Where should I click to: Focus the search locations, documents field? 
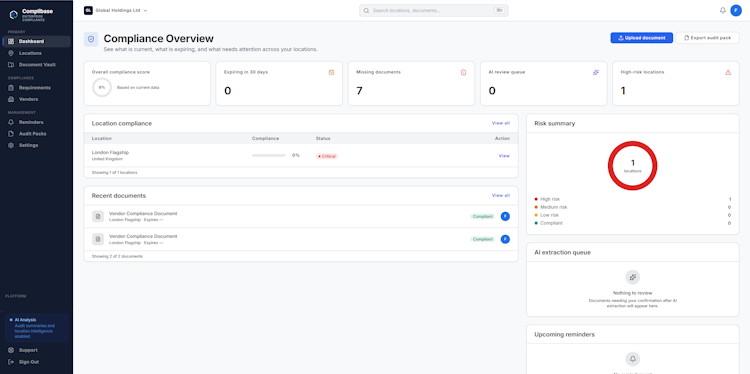(x=434, y=11)
